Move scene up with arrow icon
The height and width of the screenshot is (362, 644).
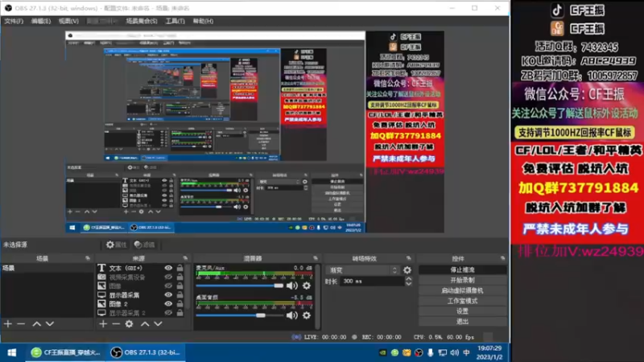pos(36,324)
